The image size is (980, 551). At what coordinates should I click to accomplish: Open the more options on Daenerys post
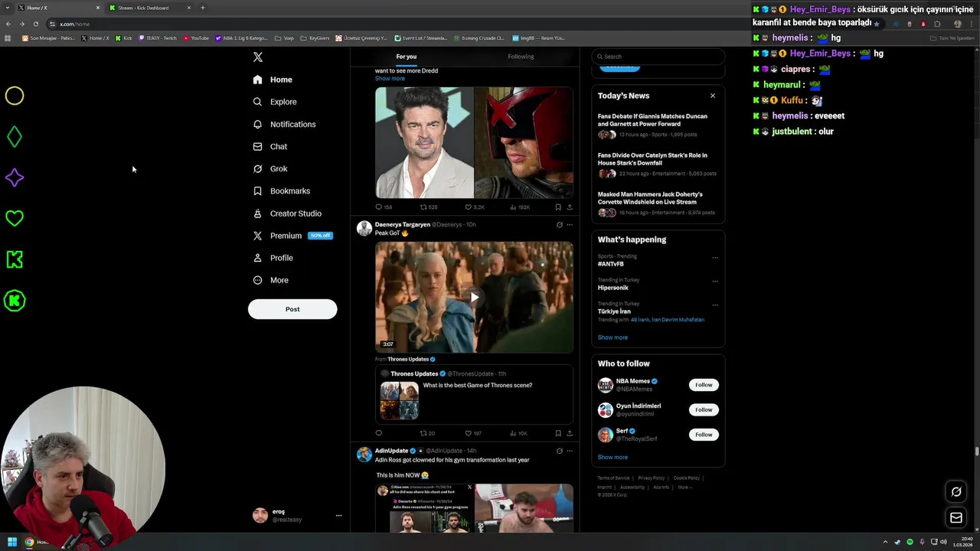pyautogui.click(x=569, y=225)
